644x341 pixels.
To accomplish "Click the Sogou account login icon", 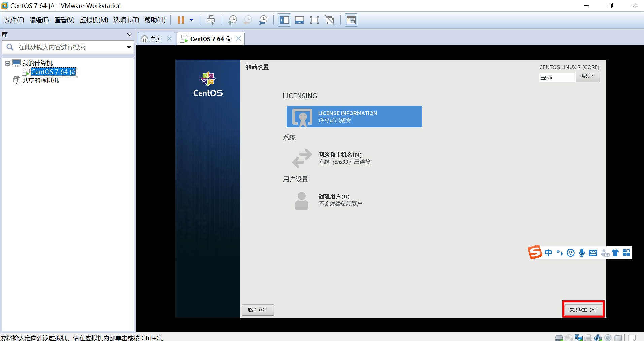I will pos(605,253).
